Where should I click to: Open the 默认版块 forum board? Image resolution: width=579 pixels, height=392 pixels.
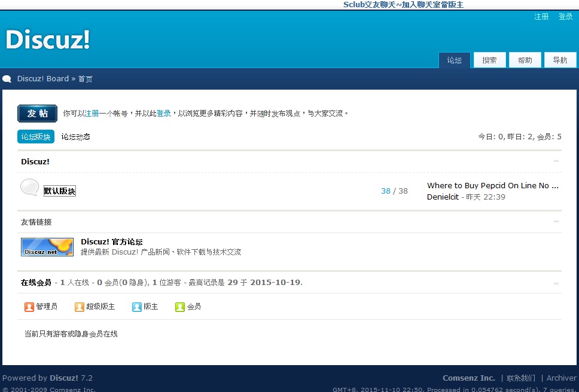60,191
